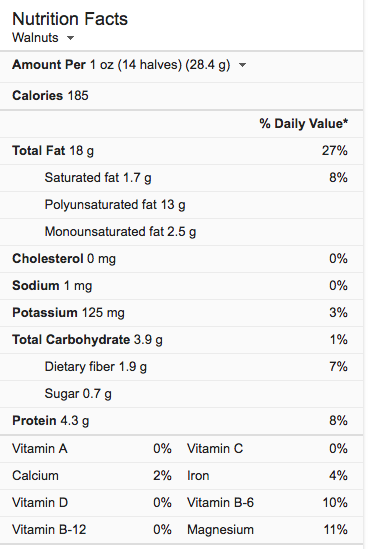Click the % Daily Value* header
The image size is (368, 549).
pyautogui.click(x=304, y=123)
